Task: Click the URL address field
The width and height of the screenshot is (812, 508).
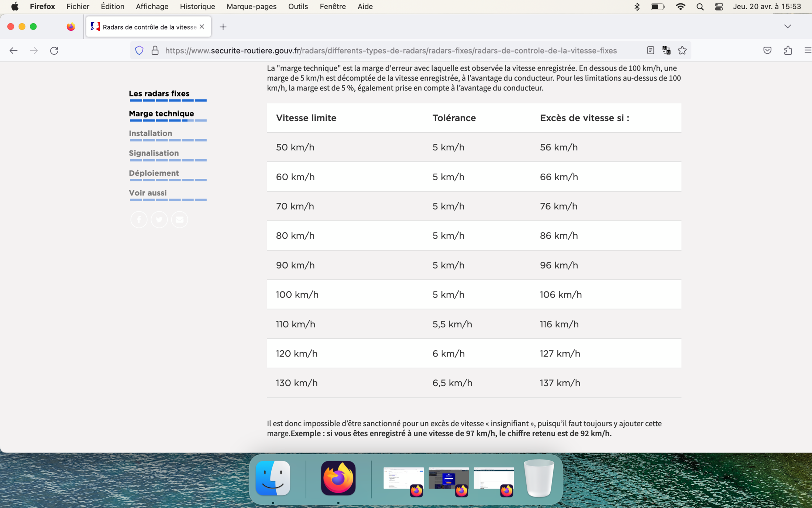Action: 391,51
